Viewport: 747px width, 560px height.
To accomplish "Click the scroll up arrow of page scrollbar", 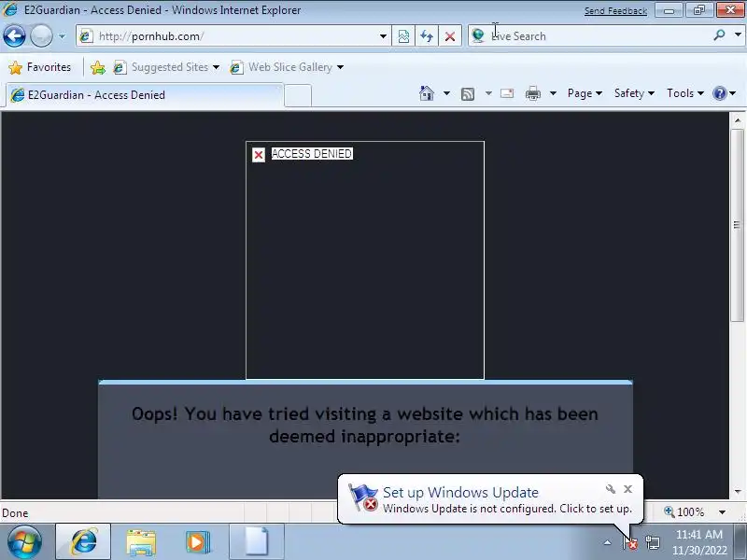I will [738, 120].
